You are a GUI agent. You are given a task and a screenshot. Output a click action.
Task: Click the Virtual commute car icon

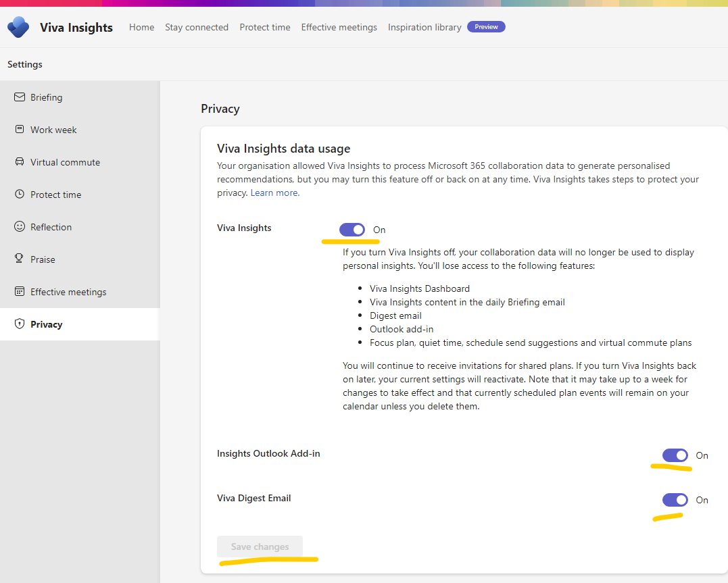20,162
